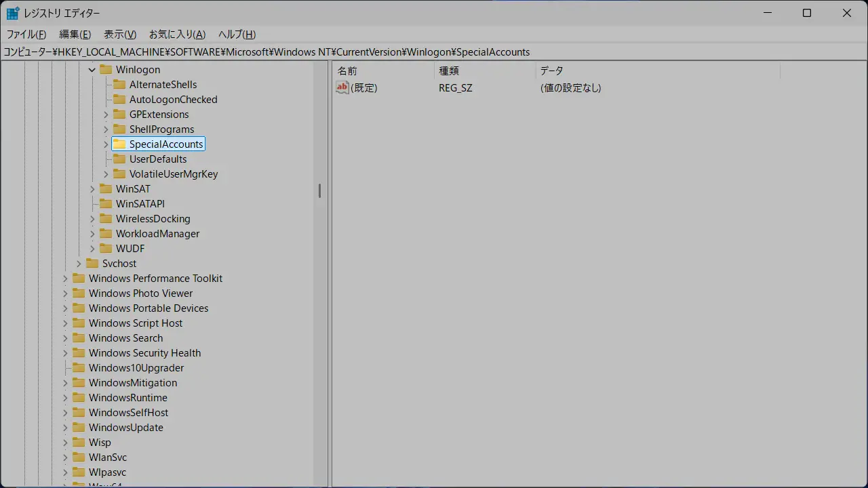Click the Svchost folder icon
The image size is (868, 488).
[92, 264]
